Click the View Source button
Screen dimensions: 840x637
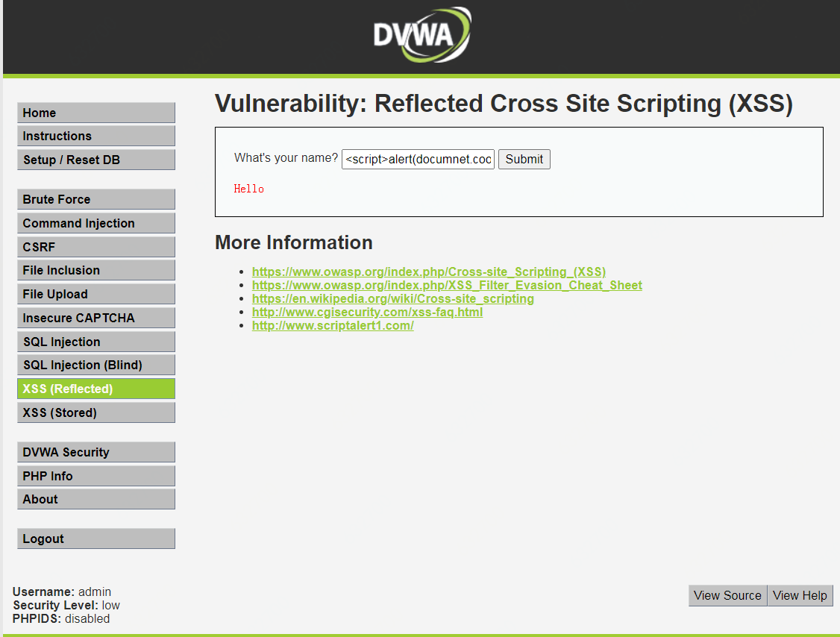pos(727,595)
